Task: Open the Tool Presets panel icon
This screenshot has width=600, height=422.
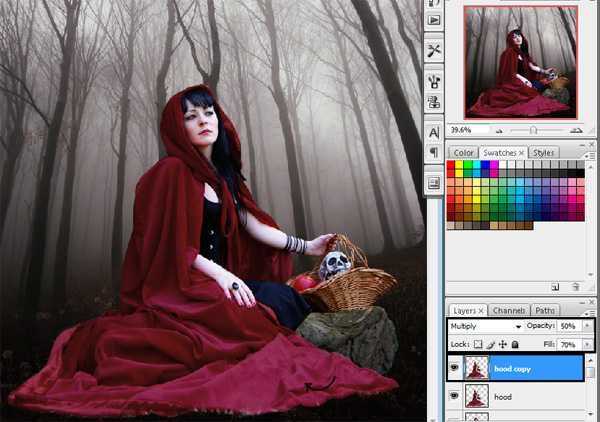Action: [434, 49]
